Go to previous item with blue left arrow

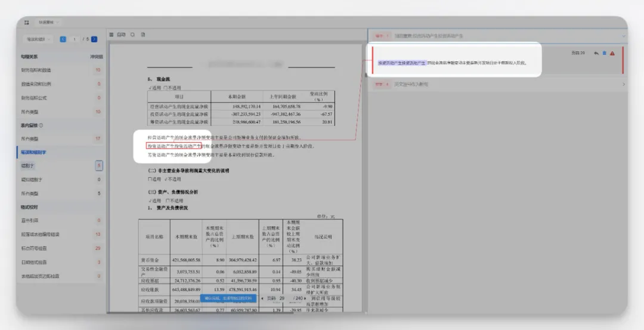coord(63,39)
